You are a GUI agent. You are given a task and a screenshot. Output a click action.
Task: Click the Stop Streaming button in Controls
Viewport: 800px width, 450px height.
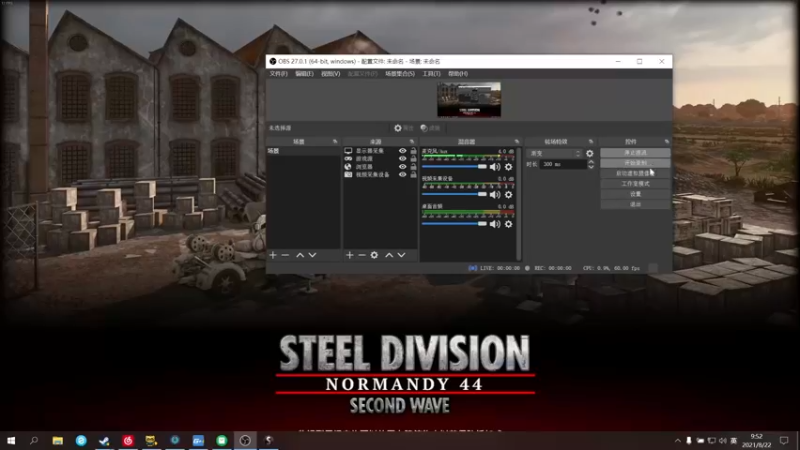[x=635, y=153]
